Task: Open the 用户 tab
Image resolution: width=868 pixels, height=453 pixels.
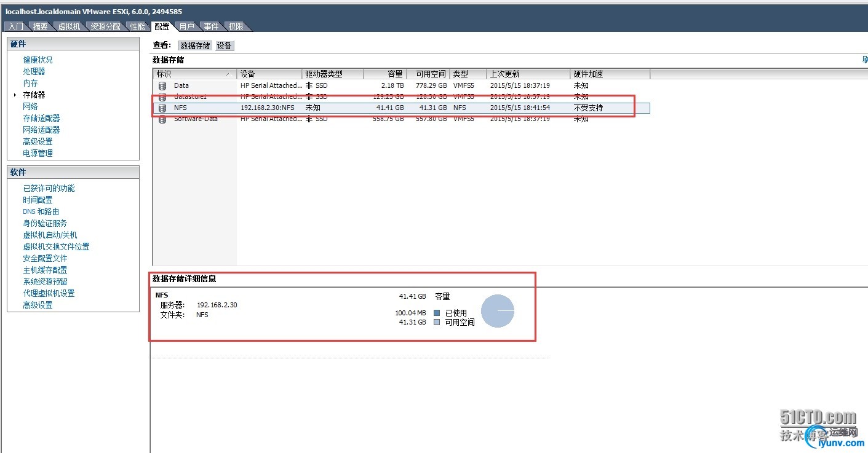Action: pos(187,26)
